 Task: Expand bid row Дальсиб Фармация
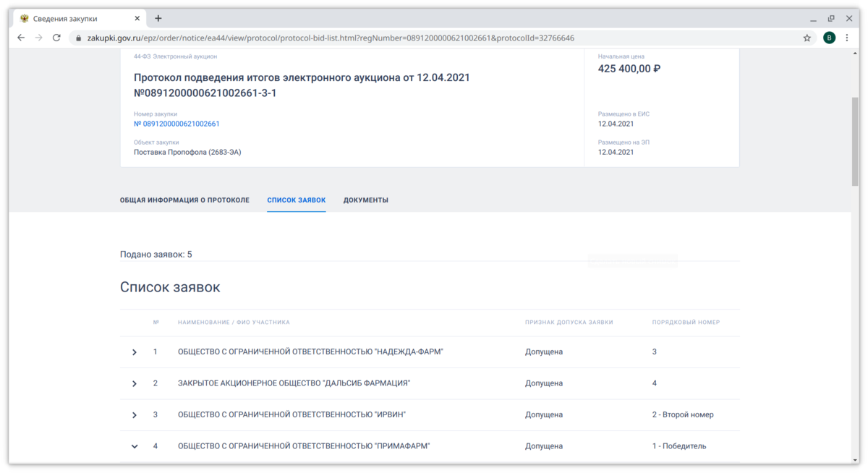coord(135,383)
